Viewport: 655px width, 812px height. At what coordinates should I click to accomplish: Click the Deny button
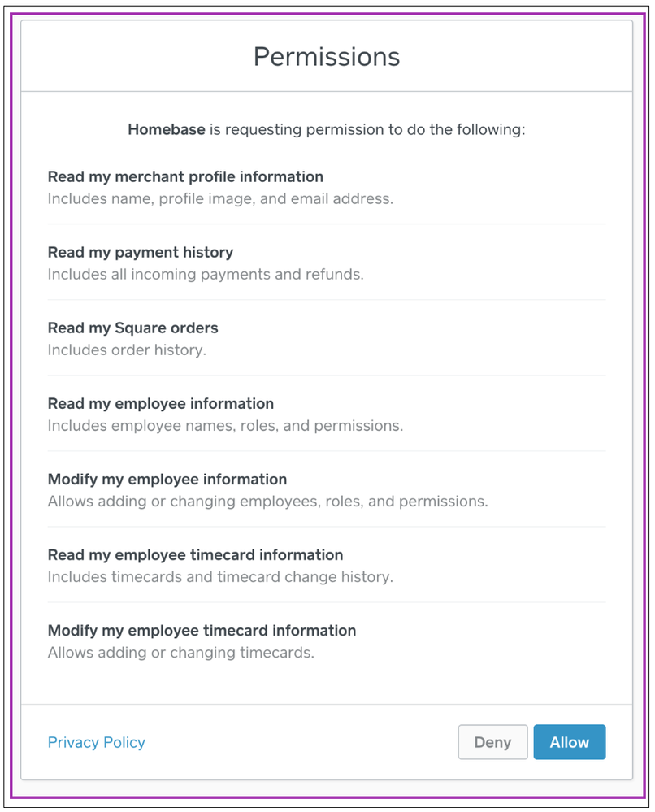coord(492,742)
